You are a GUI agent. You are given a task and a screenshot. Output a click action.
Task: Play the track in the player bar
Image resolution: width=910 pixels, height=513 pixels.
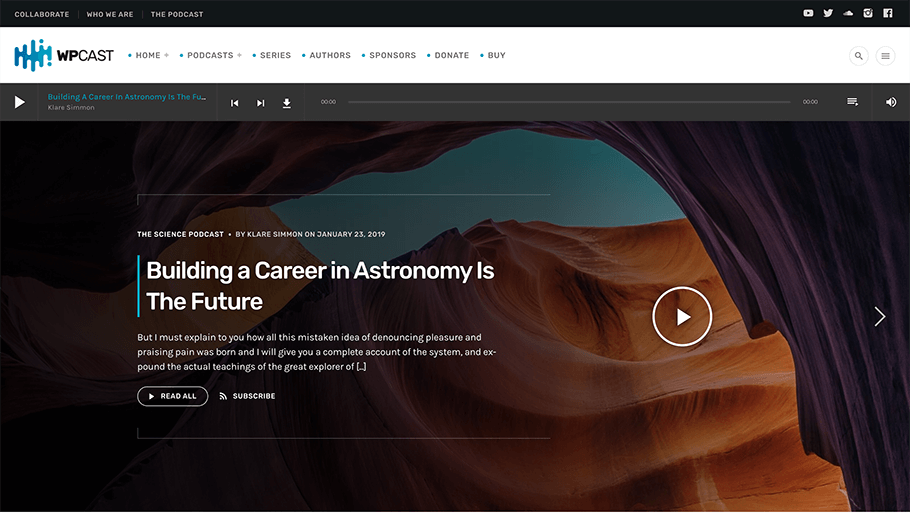(19, 102)
